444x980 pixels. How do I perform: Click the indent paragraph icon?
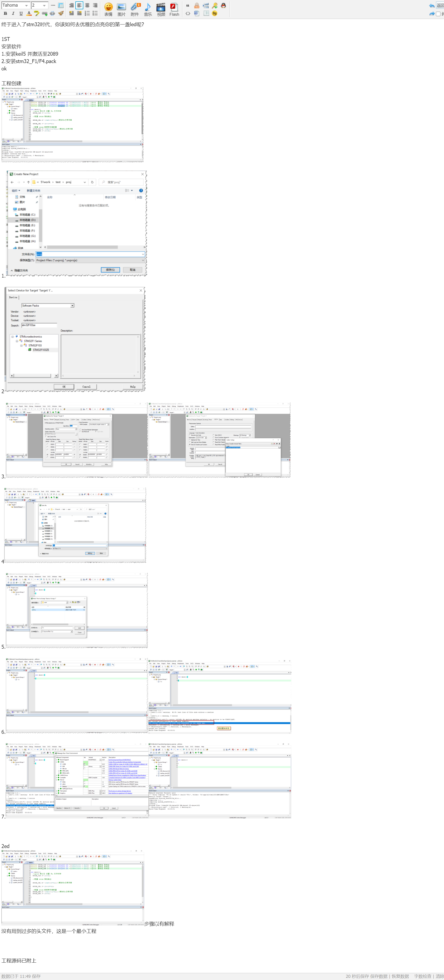pyautogui.click(x=206, y=5)
